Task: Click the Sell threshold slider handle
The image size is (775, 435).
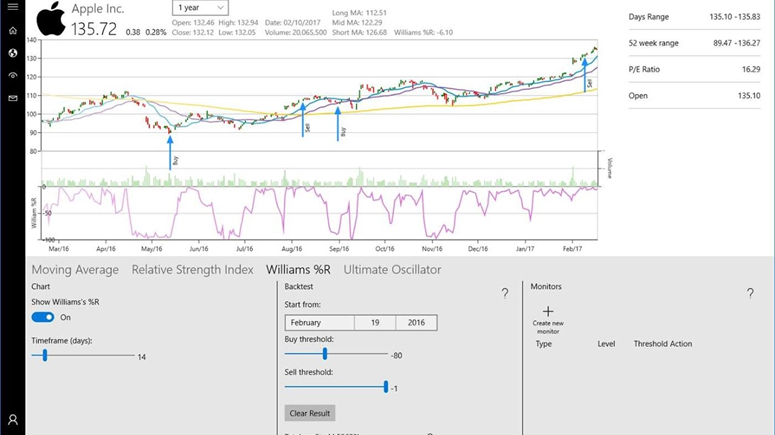Action: pyautogui.click(x=386, y=387)
